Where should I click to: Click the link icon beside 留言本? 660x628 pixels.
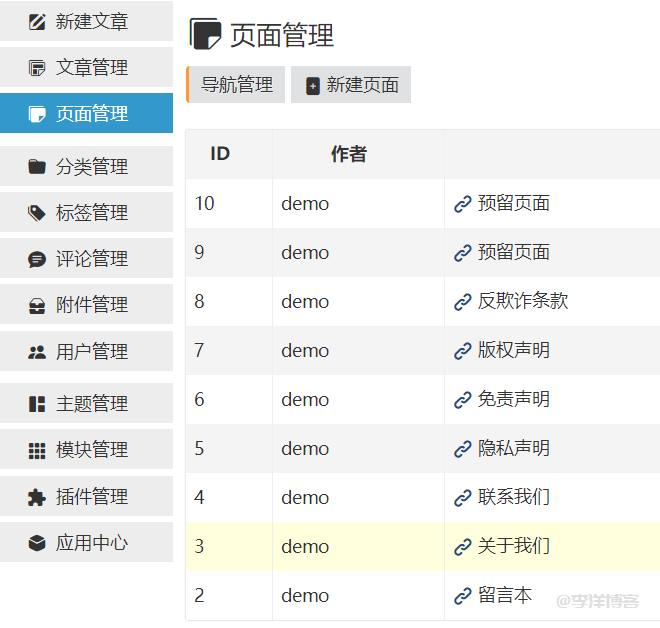pyautogui.click(x=462, y=596)
